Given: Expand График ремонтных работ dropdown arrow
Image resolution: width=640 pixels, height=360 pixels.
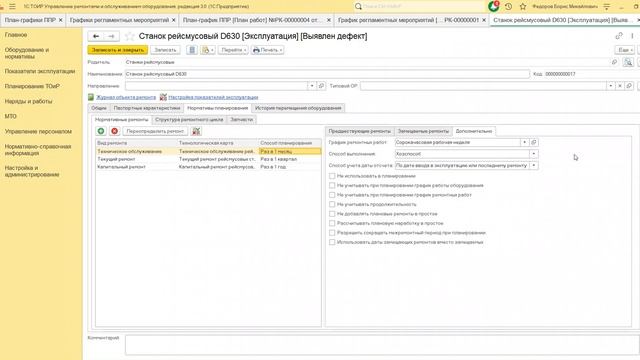Looking at the screenshot, I should pyautogui.click(x=524, y=142).
